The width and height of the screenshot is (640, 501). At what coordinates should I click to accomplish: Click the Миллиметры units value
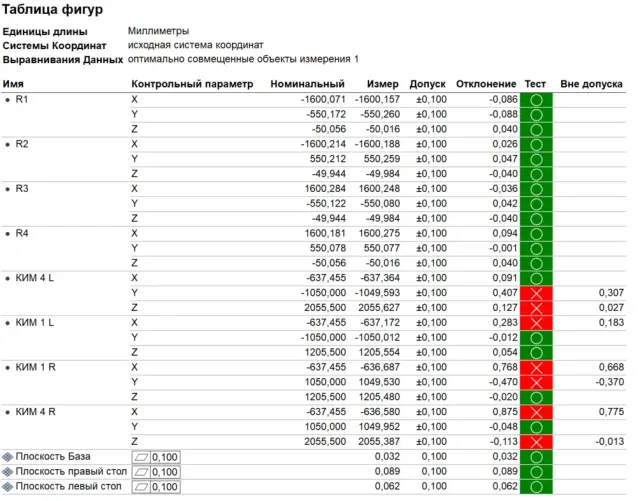click(x=158, y=31)
